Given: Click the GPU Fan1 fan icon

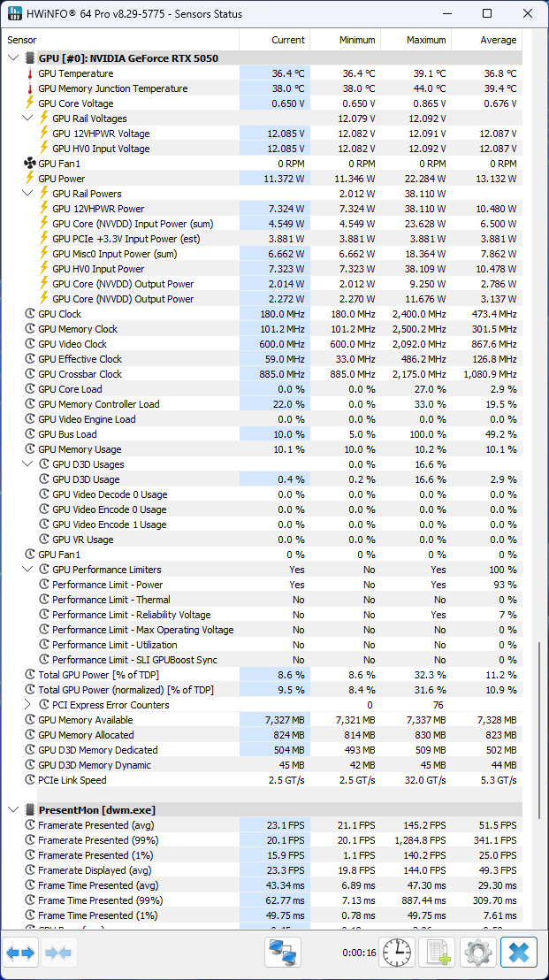Looking at the screenshot, I should click(29, 164).
